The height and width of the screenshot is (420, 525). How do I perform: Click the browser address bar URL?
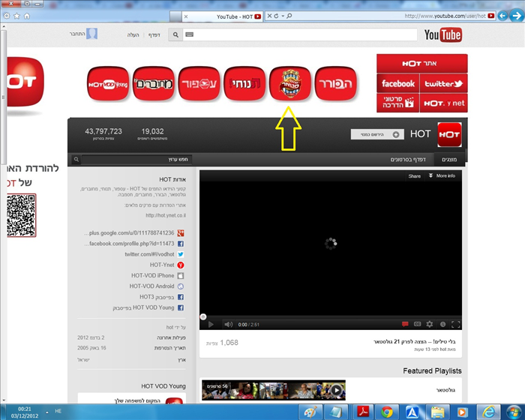click(445, 16)
